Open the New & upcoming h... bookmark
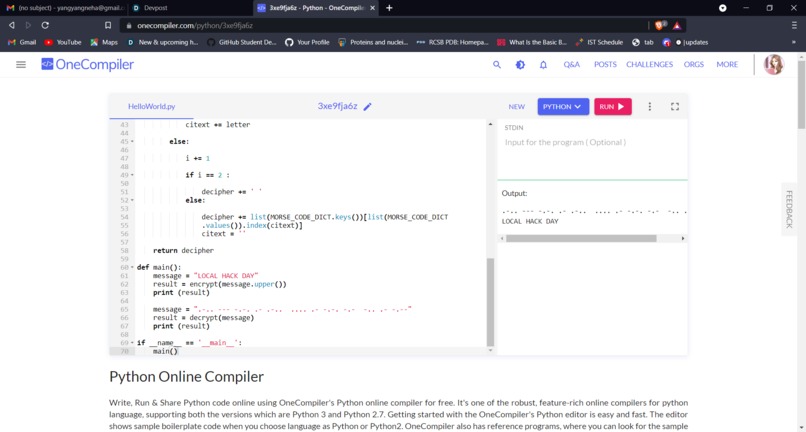 point(162,42)
